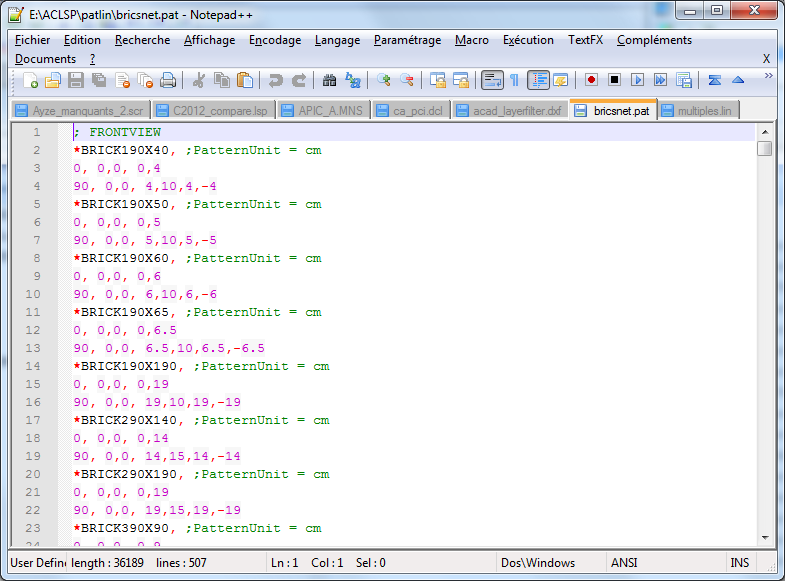The image size is (785, 581).
Task: Switch to acad_layerfilter.dxf tab
Action: pos(510,111)
